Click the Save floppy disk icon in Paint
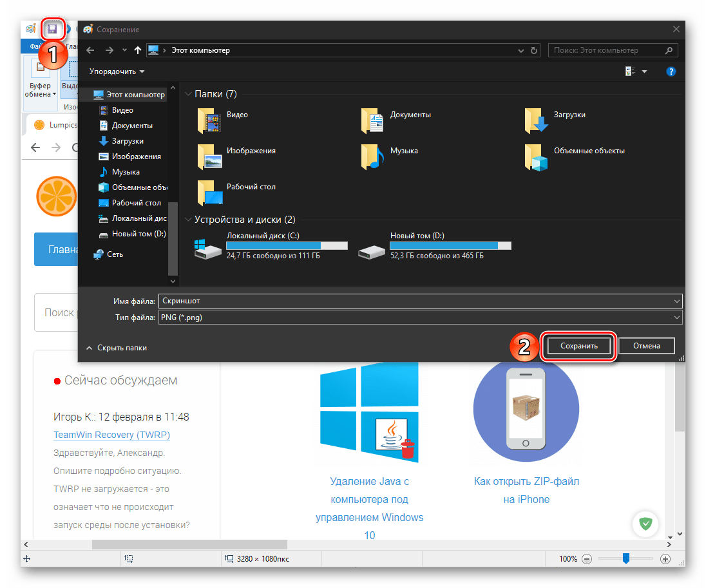 tap(52, 29)
